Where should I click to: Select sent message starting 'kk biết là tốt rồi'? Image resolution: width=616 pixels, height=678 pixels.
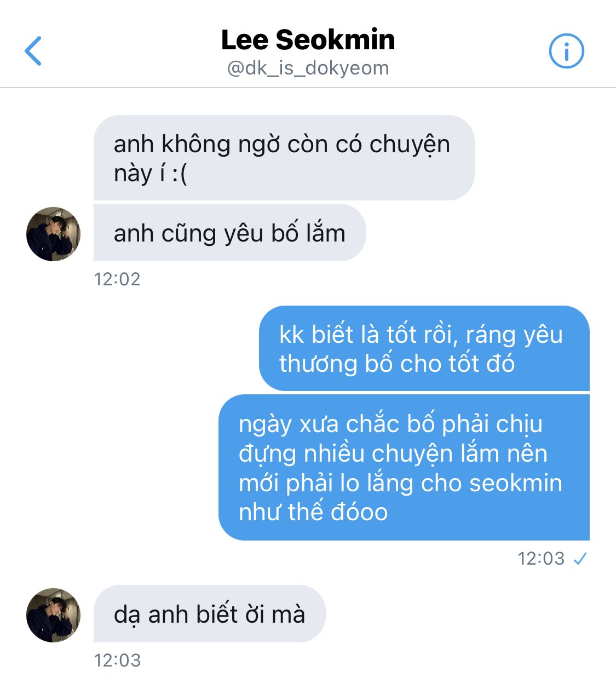424,348
